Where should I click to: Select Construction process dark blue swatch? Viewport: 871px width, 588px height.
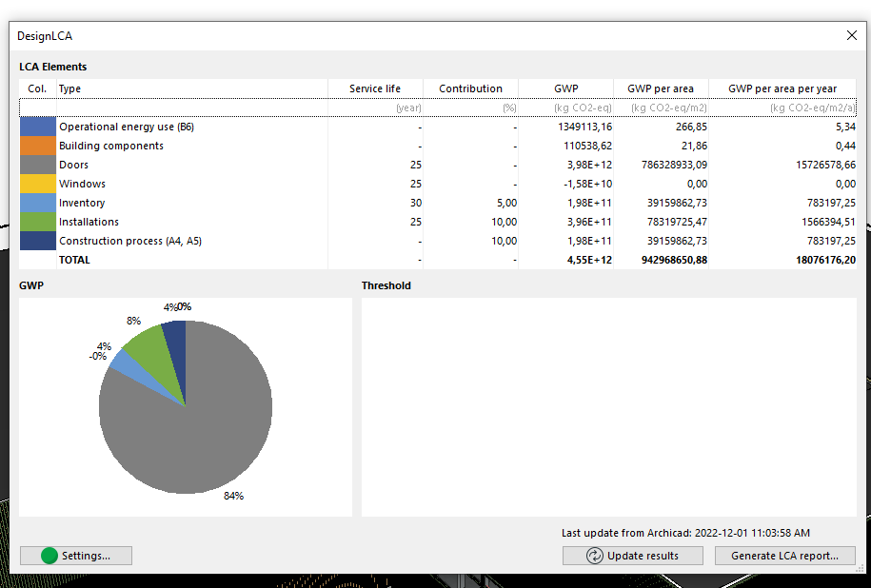point(38,241)
